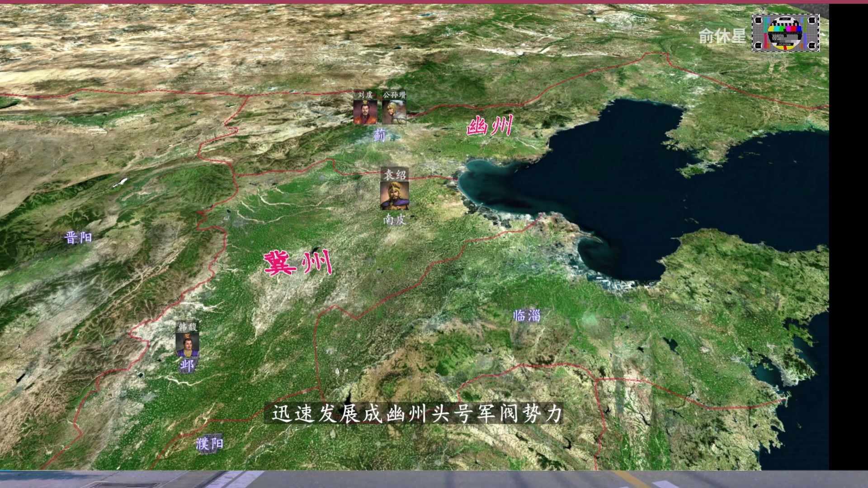Click the 韩馥 name tag

coord(187,327)
